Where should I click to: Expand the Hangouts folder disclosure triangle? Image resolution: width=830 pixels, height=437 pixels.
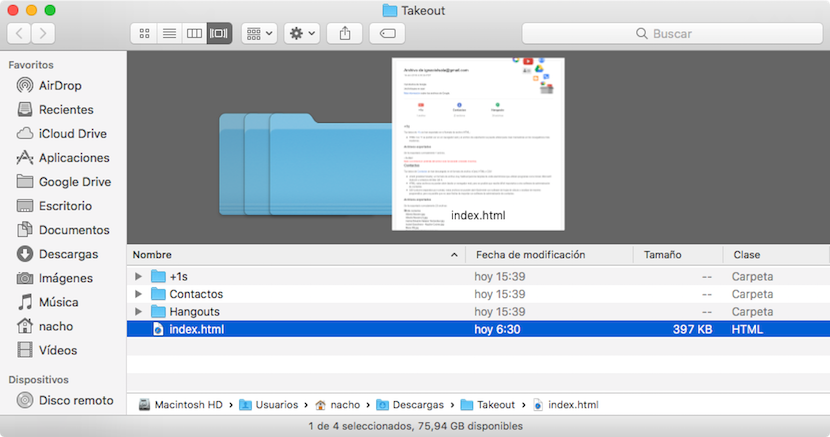pyautogui.click(x=138, y=311)
